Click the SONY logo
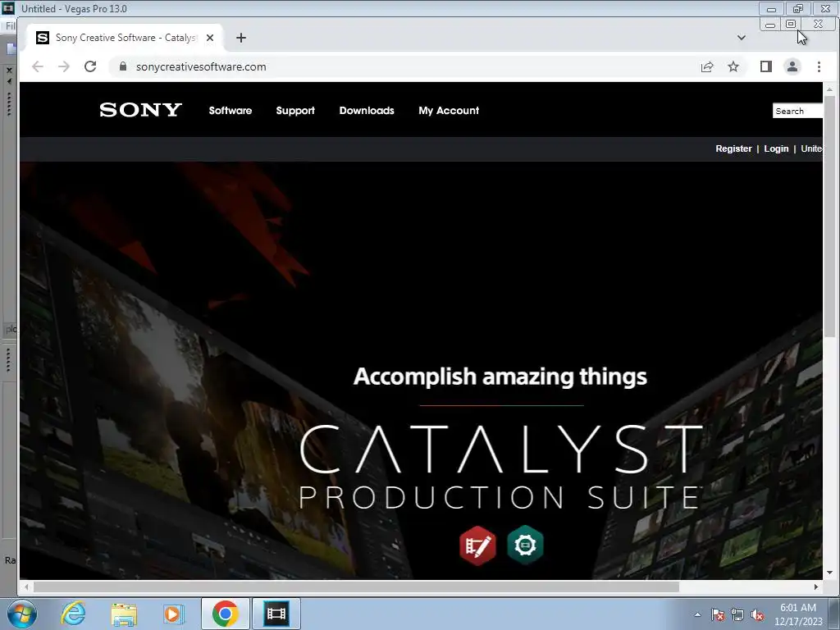 coord(140,110)
